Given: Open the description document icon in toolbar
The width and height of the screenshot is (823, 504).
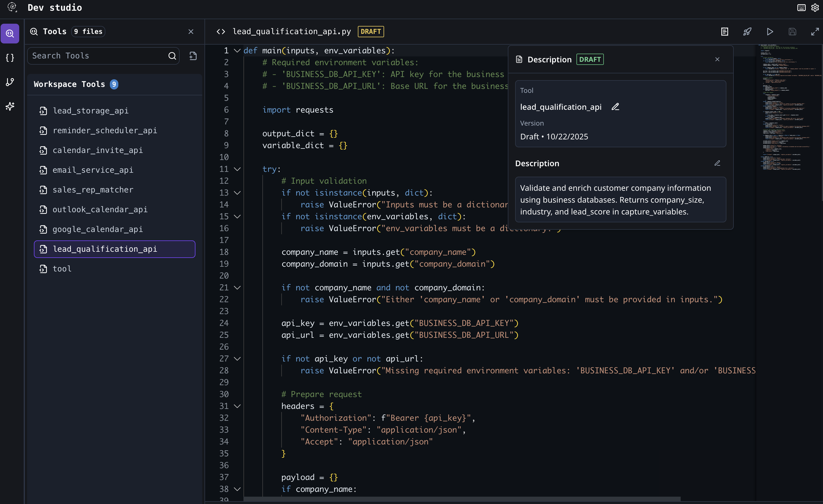Looking at the screenshot, I should [724, 32].
